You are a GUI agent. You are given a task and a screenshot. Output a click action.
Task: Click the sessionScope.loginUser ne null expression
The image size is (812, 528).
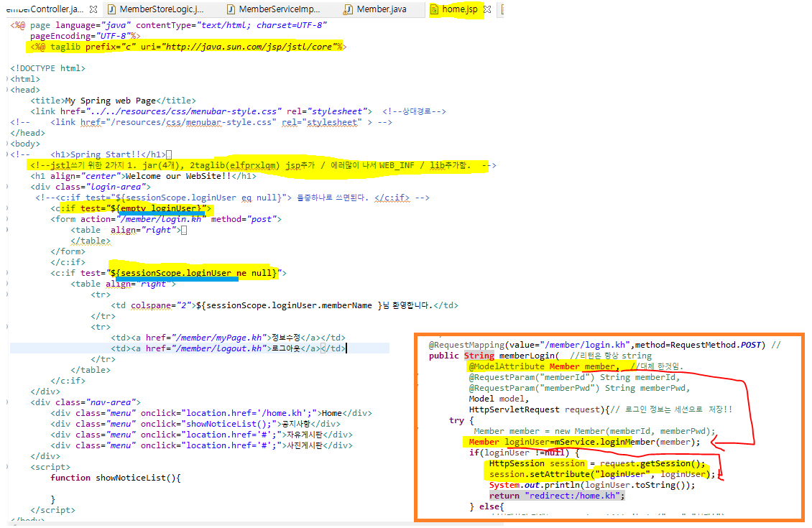[194, 273]
